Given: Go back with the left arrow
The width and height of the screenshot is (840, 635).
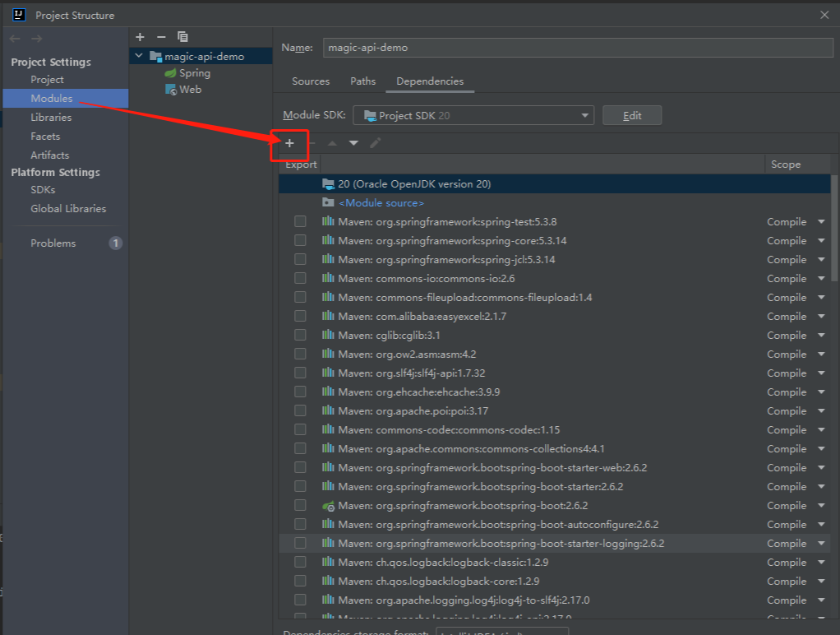Looking at the screenshot, I should click(15, 39).
